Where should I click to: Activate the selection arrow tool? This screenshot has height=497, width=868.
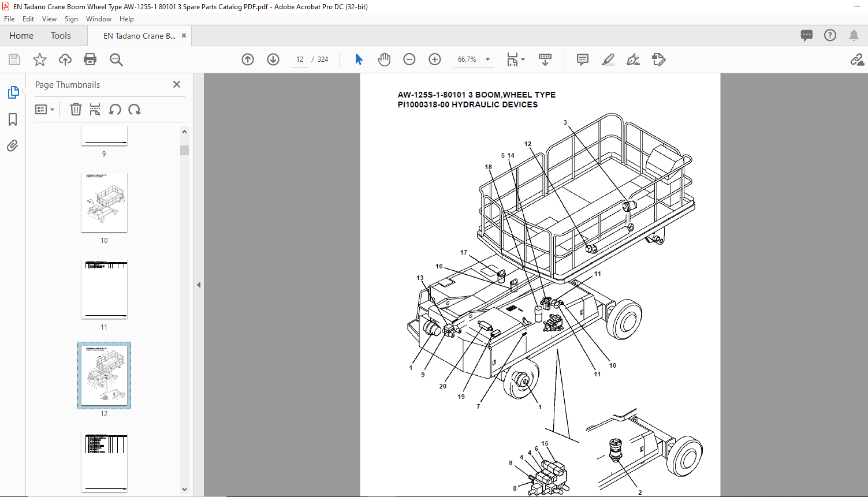coord(359,59)
